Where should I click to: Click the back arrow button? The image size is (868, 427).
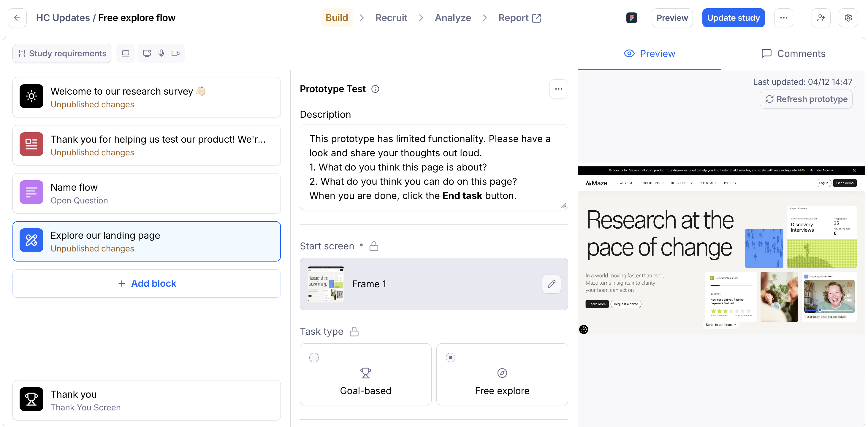17,18
